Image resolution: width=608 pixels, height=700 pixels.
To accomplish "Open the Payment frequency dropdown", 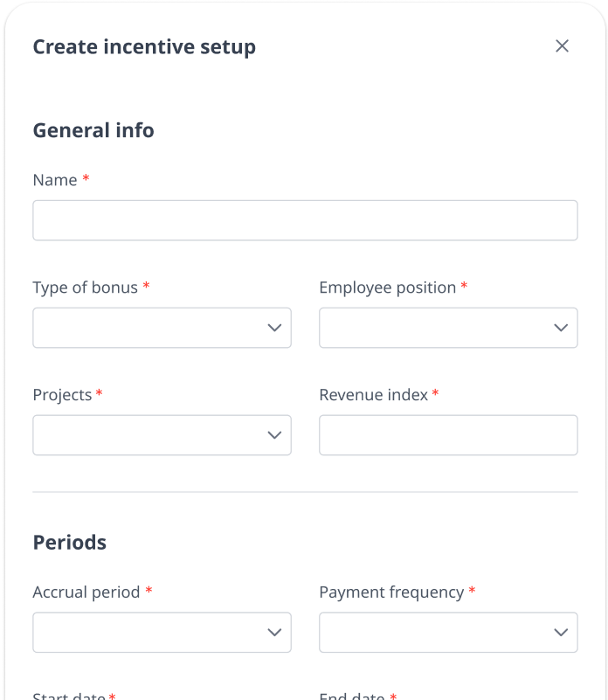I will click(x=435, y=632).
